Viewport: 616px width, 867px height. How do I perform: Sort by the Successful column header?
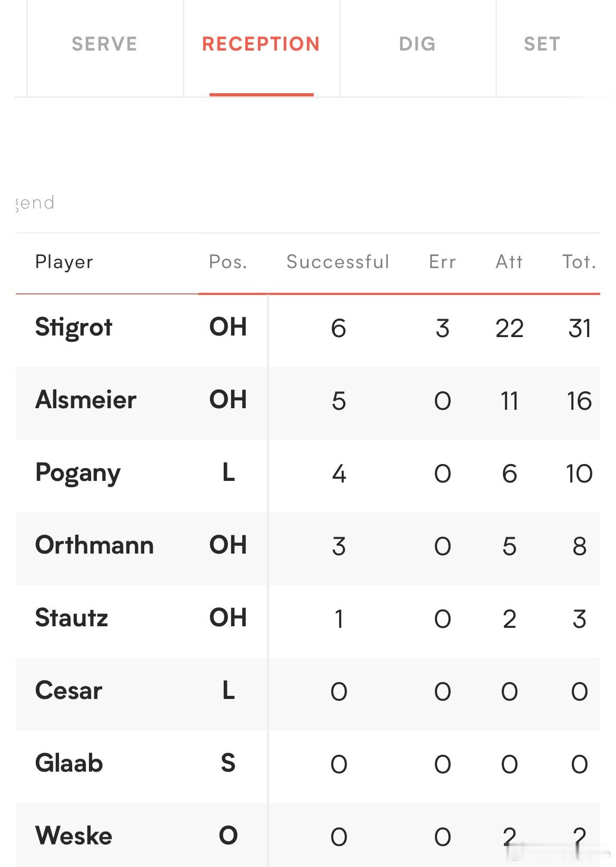(x=338, y=262)
